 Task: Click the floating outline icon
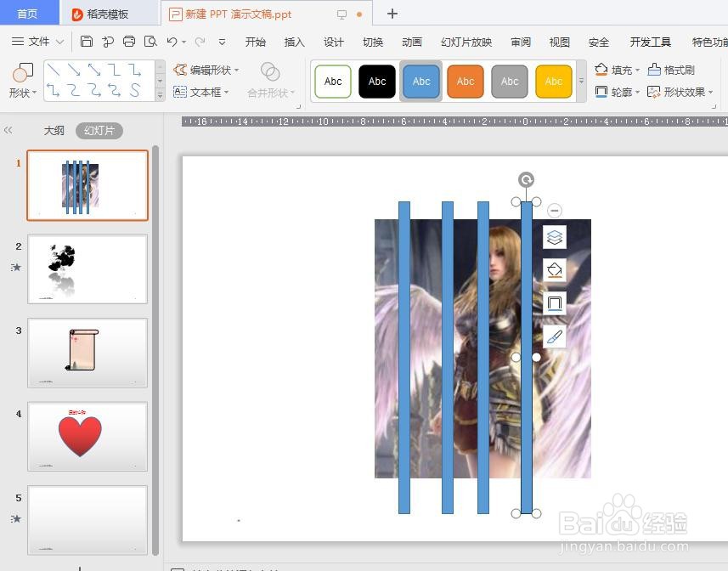(555, 303)
